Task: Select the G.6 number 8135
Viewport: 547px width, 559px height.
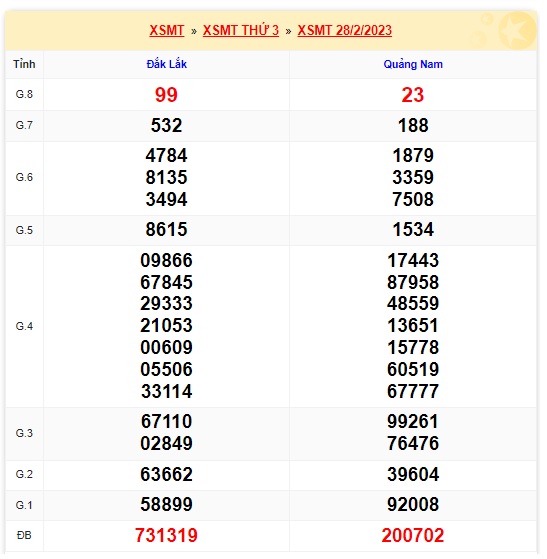Action: (167, 178)
